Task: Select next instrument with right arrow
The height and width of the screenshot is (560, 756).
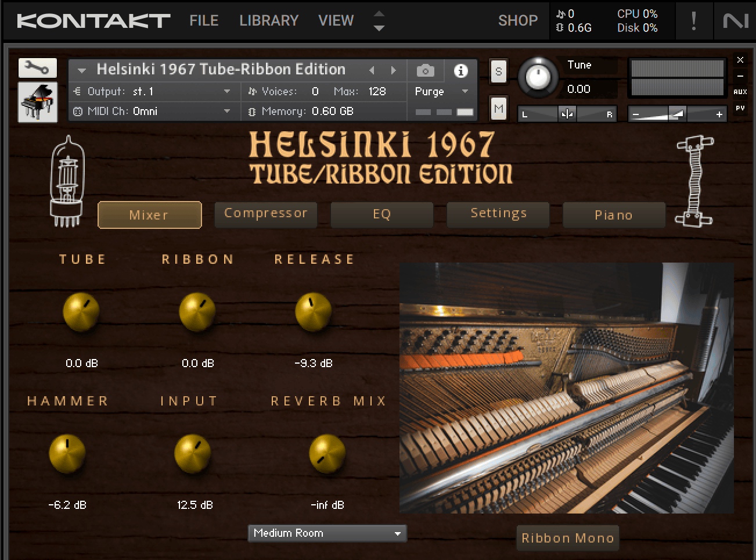Action: click(x=394, y=70)
